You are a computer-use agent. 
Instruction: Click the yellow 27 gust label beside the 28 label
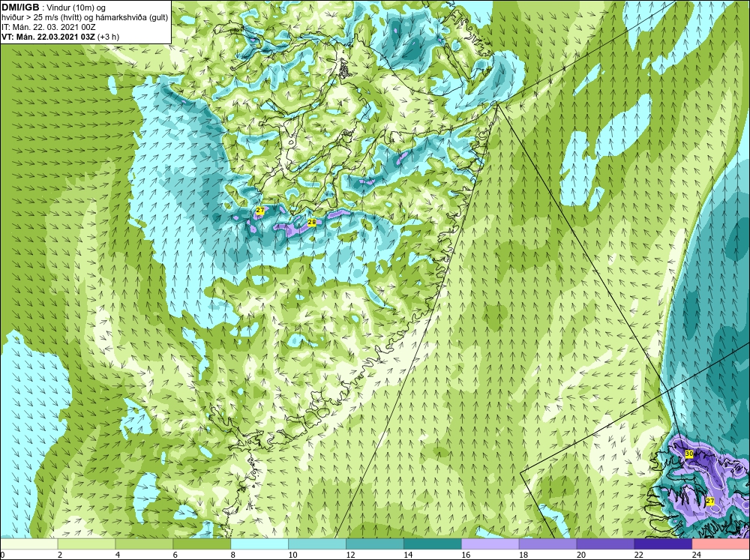point(259,211)
